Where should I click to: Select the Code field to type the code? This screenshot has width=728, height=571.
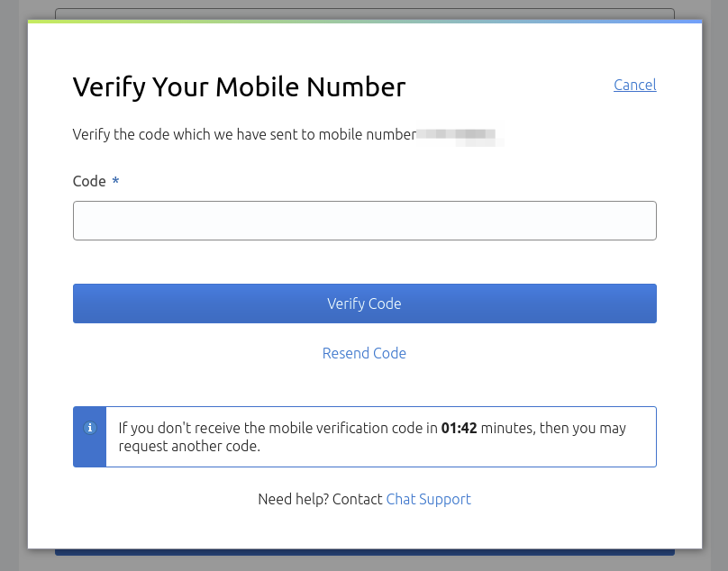coord(364,220)
